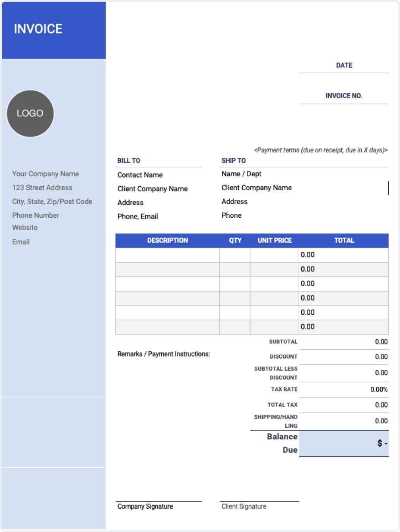This screenshot has height=532, width=400.
Task: Click the QTY column header
Action: pyautogui.click(x=235, y=241)
